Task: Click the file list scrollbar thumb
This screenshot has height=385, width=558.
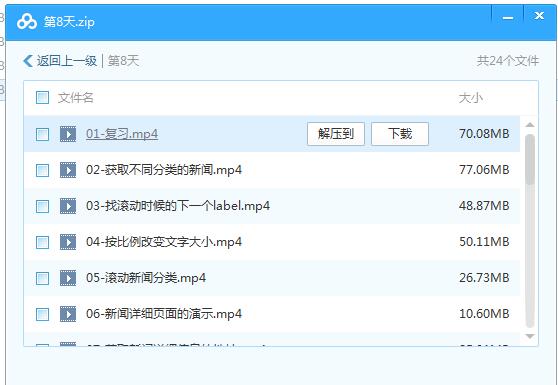Action: point(530,159)
